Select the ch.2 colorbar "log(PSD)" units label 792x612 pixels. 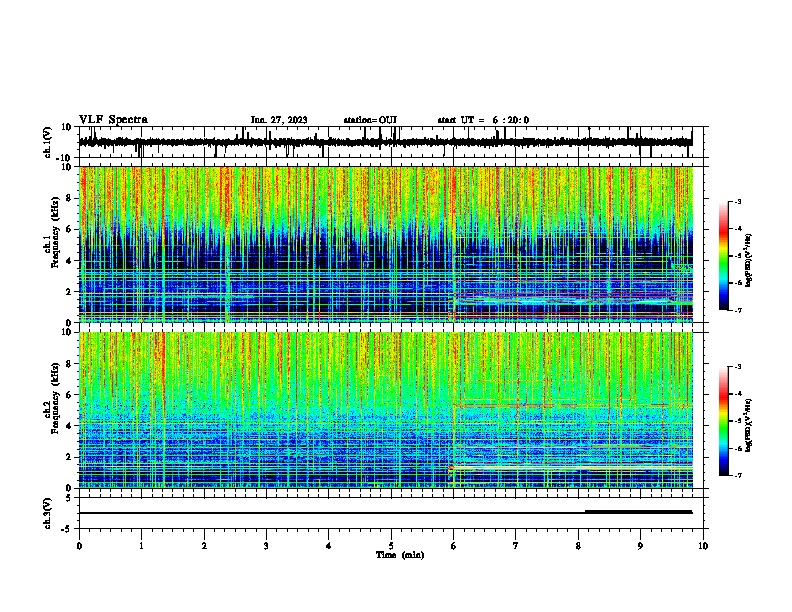click(x=749, y=425)
